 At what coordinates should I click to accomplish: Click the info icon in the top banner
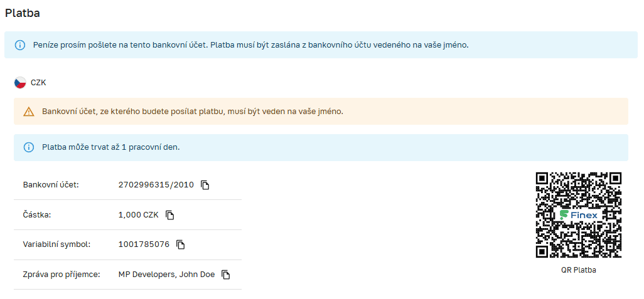(20, 45)
